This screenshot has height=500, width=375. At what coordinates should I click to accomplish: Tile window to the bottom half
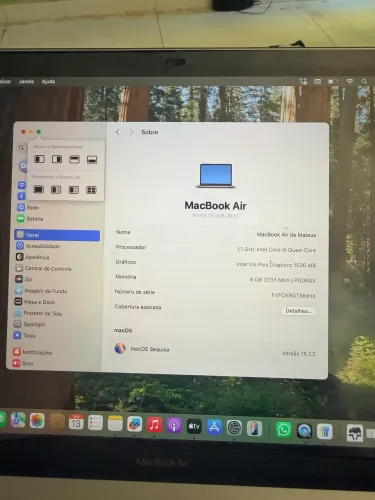pyautogui.click(x=92, y=160)
